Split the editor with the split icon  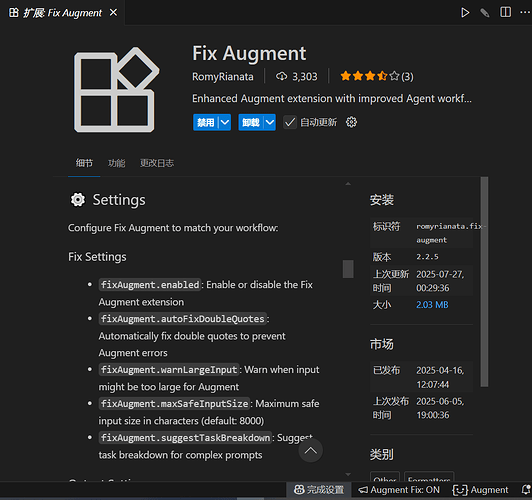click(x=505, y=12)
